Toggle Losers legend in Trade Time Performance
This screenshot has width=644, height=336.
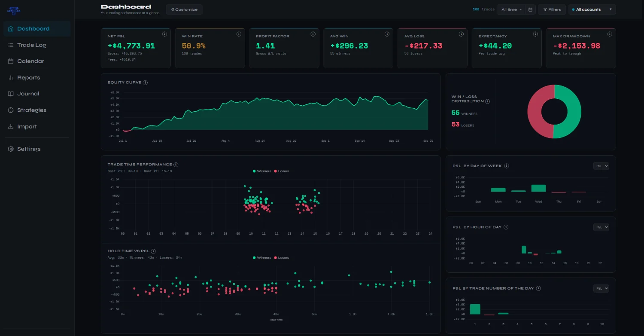(282, 171)
